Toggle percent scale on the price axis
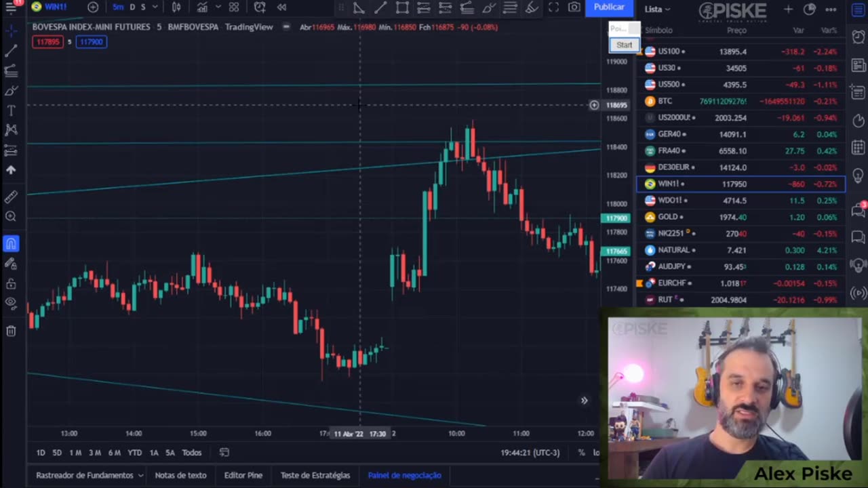This screenshot has height=488, width=868. 581,453
